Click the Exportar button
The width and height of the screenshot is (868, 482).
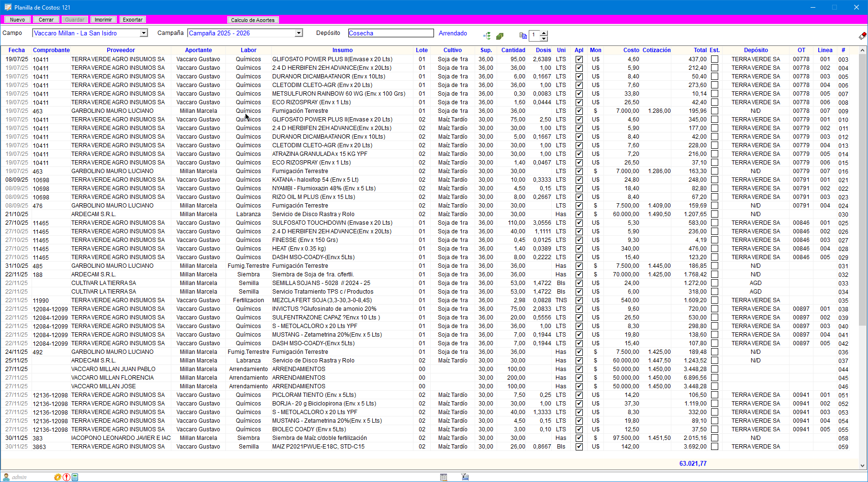point(133,20)
